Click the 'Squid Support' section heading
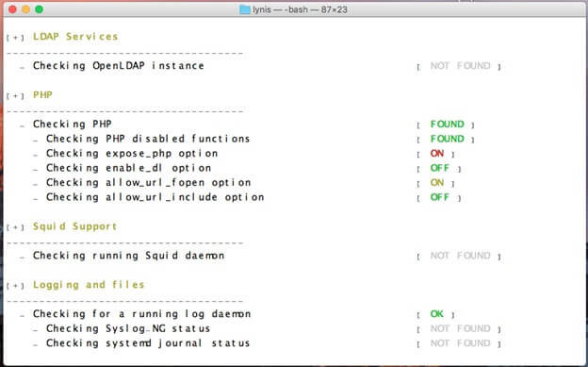The image size is (588, 367). (x=74, y=226)
